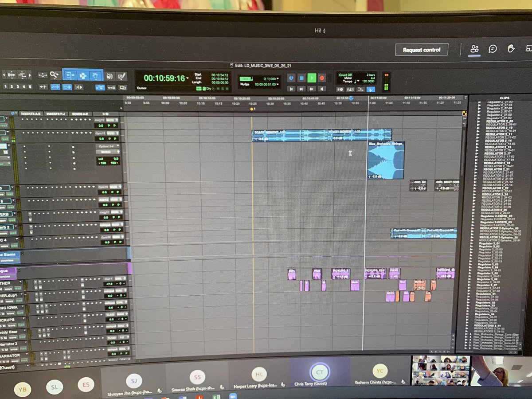
Task: Open the INSERTS F-J column header
Action: point(56,114)
